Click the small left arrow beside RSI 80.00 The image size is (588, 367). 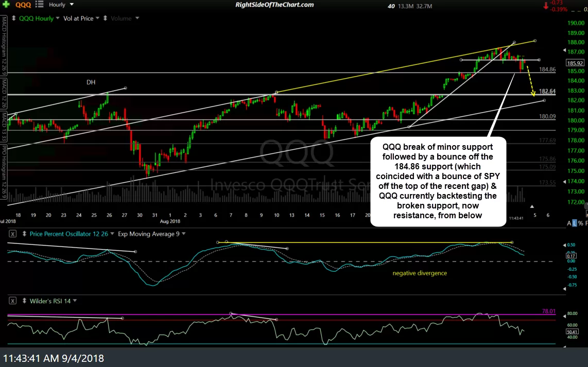click(x=564, y=316)
